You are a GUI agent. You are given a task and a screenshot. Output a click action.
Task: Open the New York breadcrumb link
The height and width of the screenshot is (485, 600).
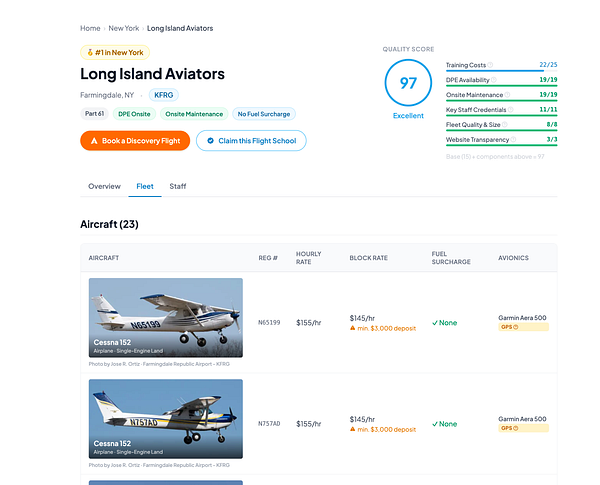(124, 28)
